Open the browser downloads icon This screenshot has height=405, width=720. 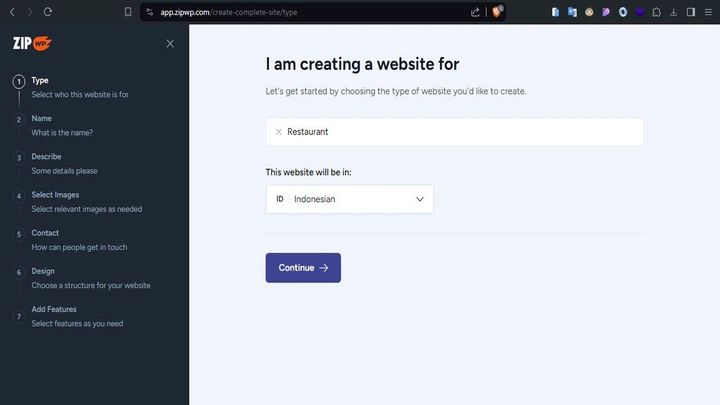click(674, 12)
